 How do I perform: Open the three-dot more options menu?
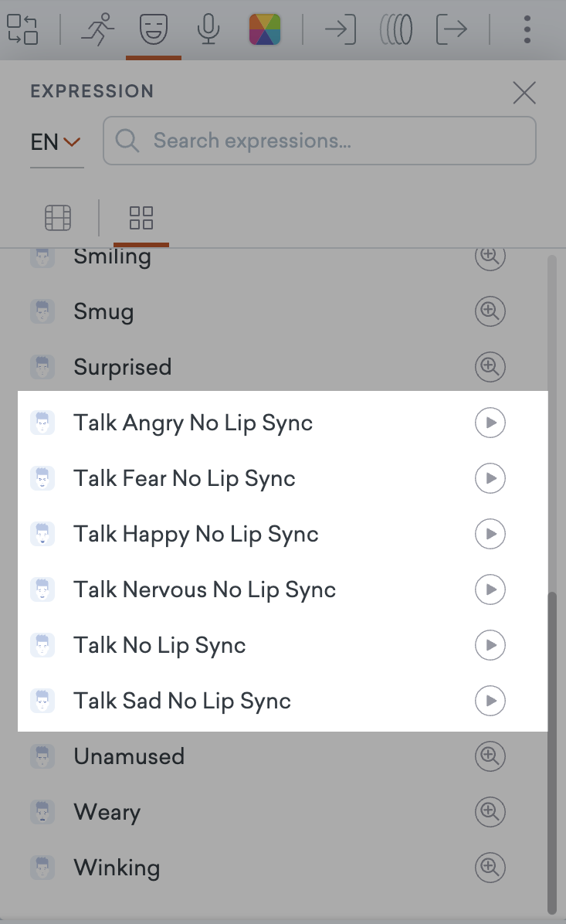click(527, 29)
